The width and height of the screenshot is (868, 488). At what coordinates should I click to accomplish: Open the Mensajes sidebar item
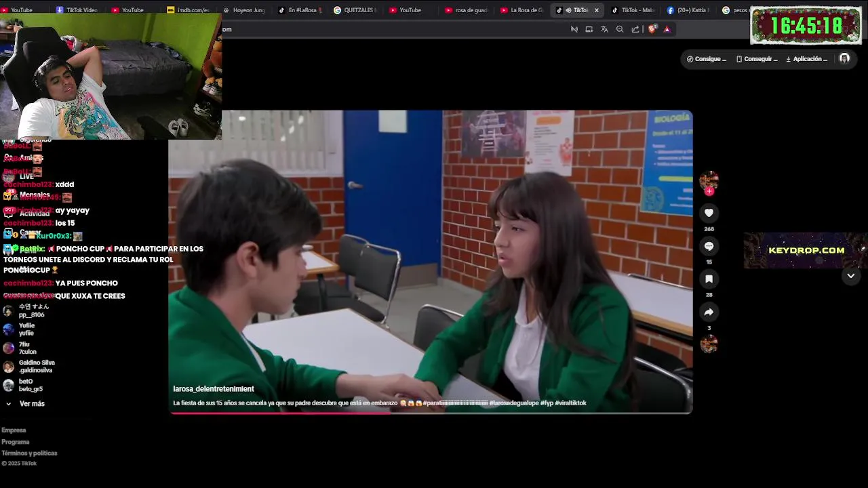tap(26, 195)
